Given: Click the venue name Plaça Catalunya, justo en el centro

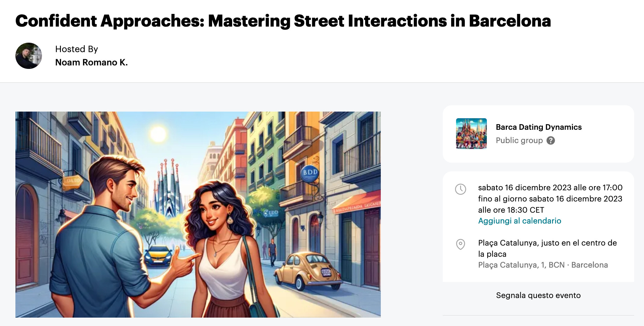Looking at the screenshot, I should 547,248.
